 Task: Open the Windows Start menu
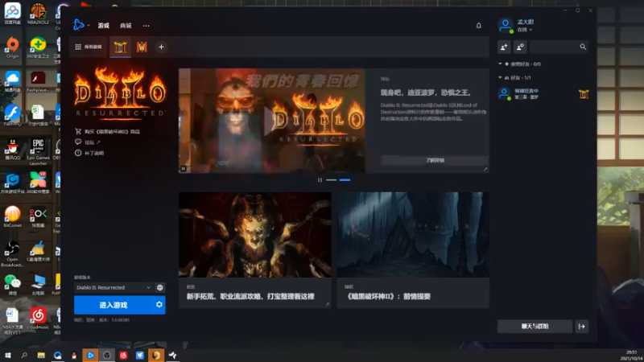pos(8,356)
